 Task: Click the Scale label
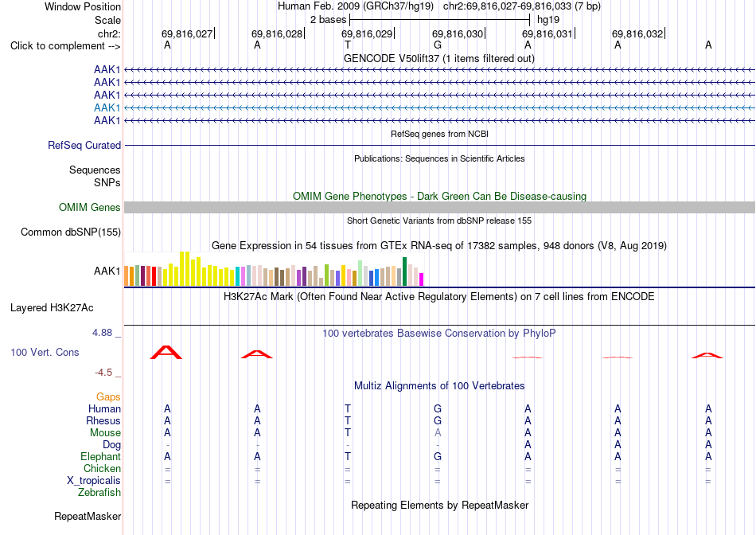point(108,20)
